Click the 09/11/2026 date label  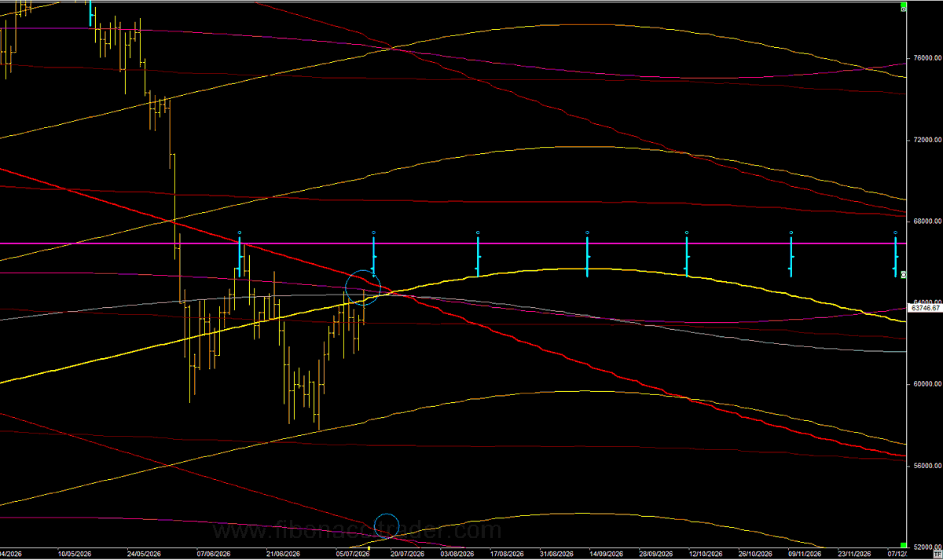tap(803, 555)
